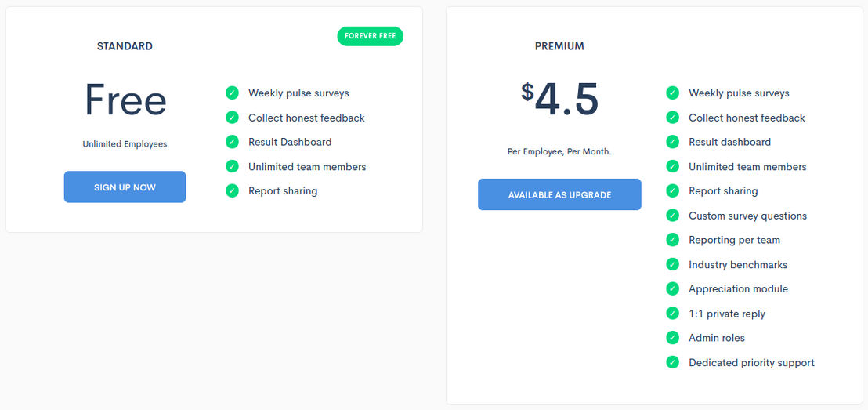868x410 pixels.
Task: Click the Unlimited Employees label
Action: [x=125, y=144]
